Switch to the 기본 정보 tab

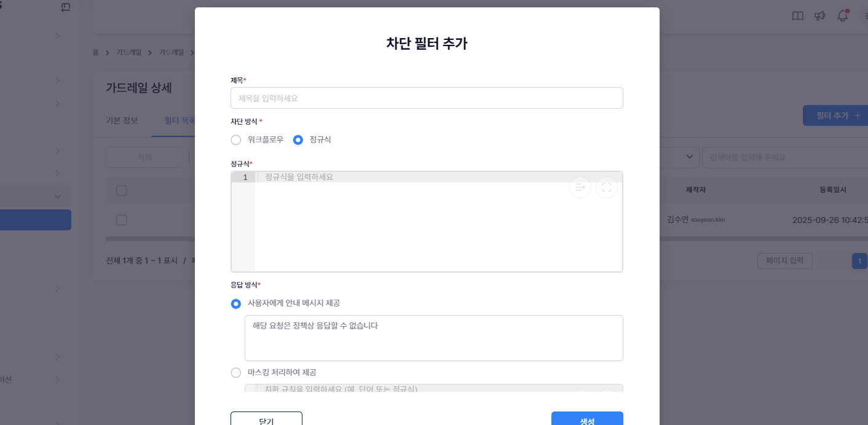[x=122, y=120]
